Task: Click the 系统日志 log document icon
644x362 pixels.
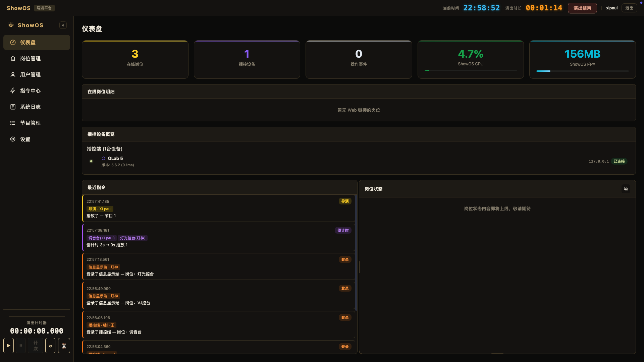Action: tap(13, 107)
